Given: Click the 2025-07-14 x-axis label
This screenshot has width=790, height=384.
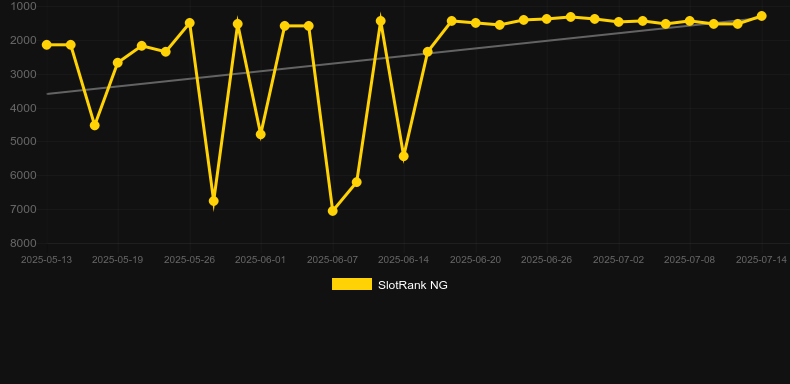Looking at the screenshot, I should coord(761,260).
